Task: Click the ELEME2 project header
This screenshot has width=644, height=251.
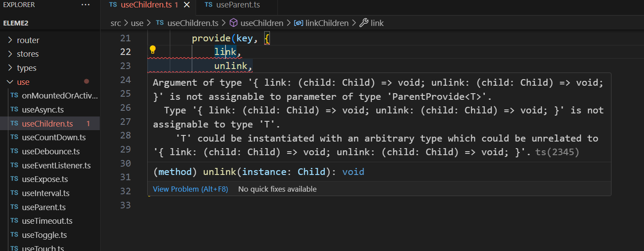Action: point(16,23)
